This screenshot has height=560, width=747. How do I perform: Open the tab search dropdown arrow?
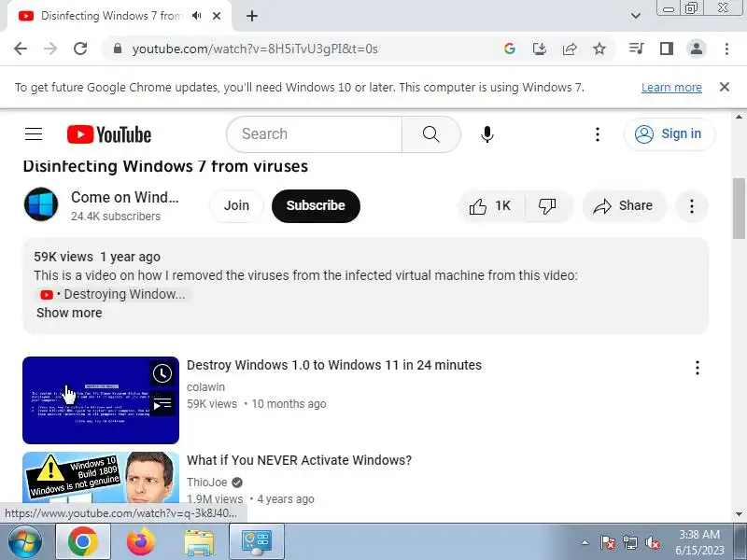pos(636,16)
